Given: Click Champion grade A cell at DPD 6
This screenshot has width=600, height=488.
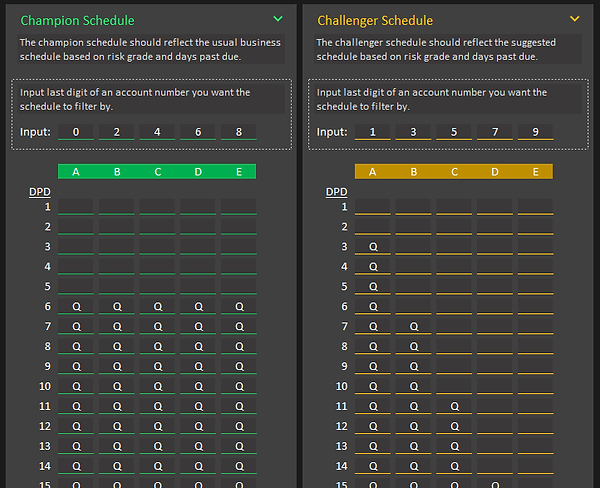Looking at the screenshot, I should (x=76, y=307).
